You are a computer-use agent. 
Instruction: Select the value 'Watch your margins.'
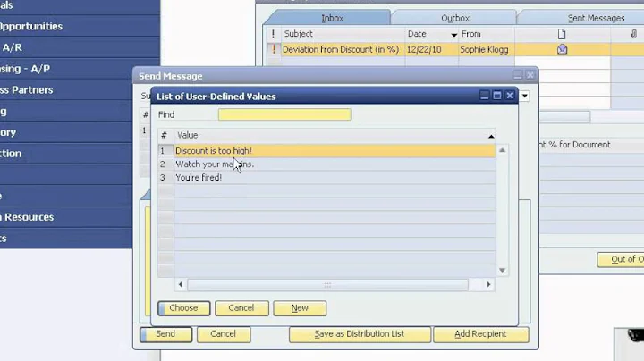(335, 164)
